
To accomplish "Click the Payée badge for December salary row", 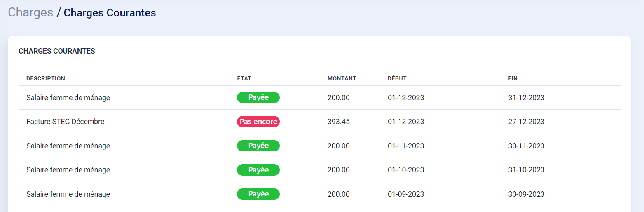I will coord(258,98).
